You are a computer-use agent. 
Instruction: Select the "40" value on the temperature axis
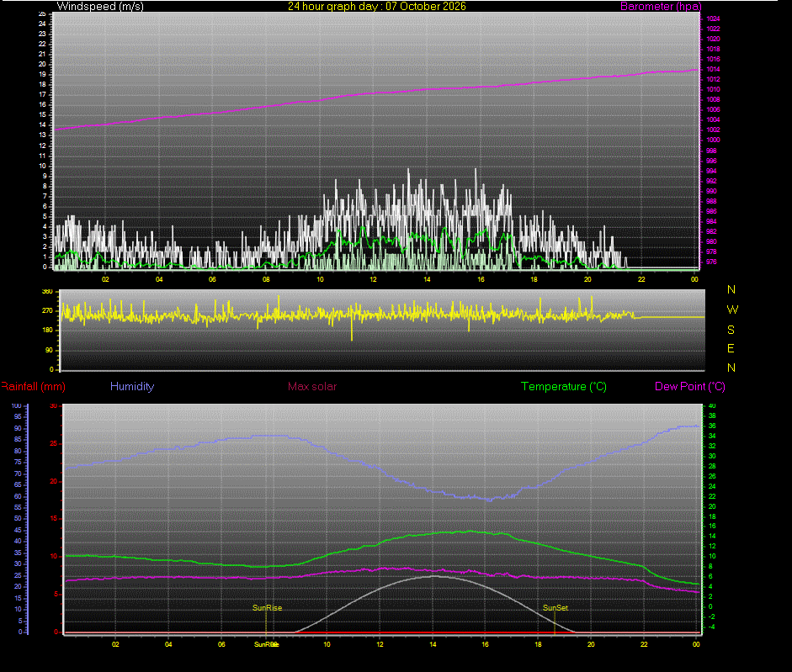point(712,405)
